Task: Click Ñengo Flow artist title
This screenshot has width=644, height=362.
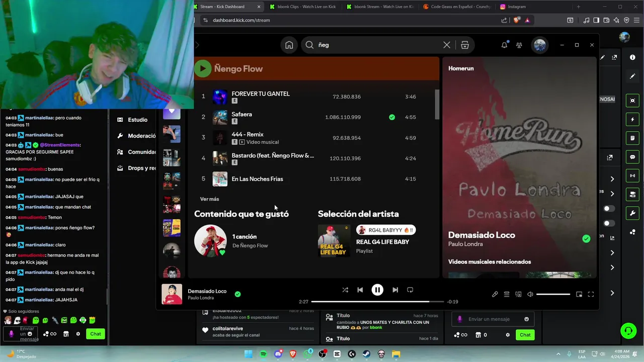Action: [x=238, y=69]
